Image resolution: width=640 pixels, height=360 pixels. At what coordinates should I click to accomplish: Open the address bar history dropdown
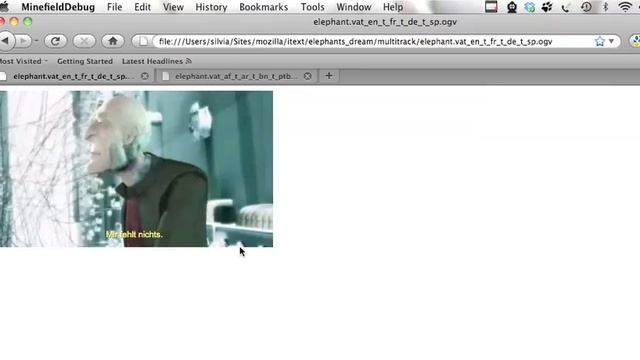tap(611, 41)
